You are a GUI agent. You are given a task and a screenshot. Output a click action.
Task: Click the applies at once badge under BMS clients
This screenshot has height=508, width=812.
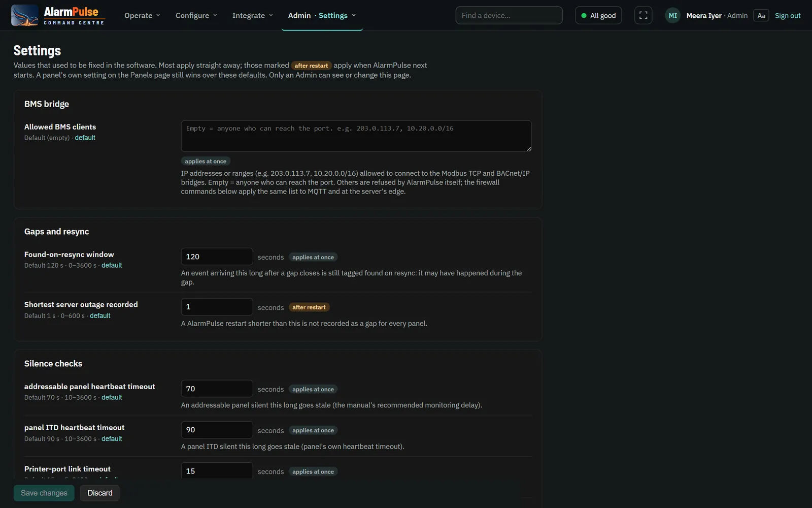tap(206, 161)
